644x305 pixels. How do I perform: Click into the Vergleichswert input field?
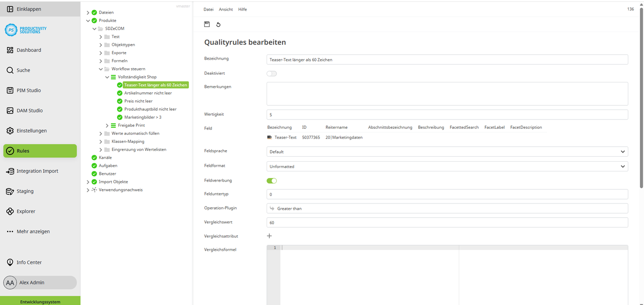pyautogui.click(x=447, y=223)
